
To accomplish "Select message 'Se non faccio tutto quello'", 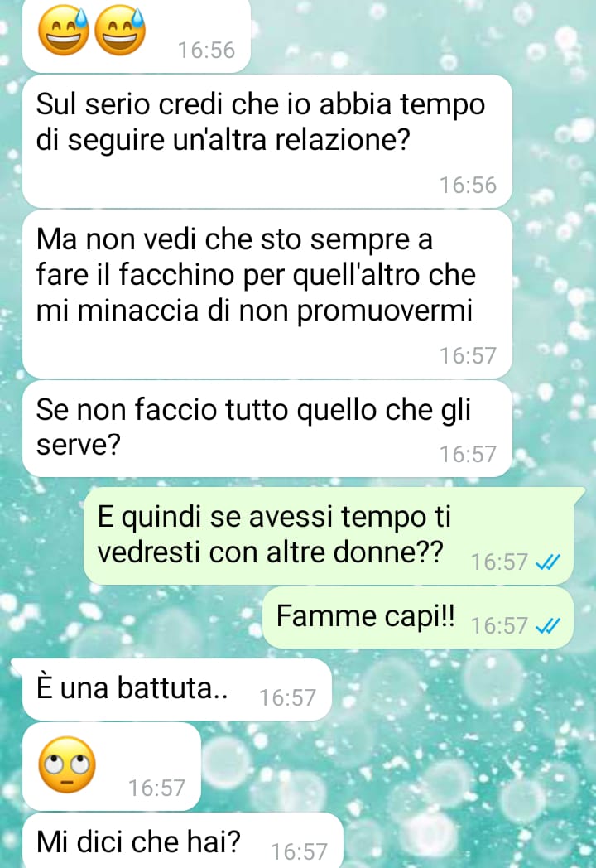I will 267,428.
